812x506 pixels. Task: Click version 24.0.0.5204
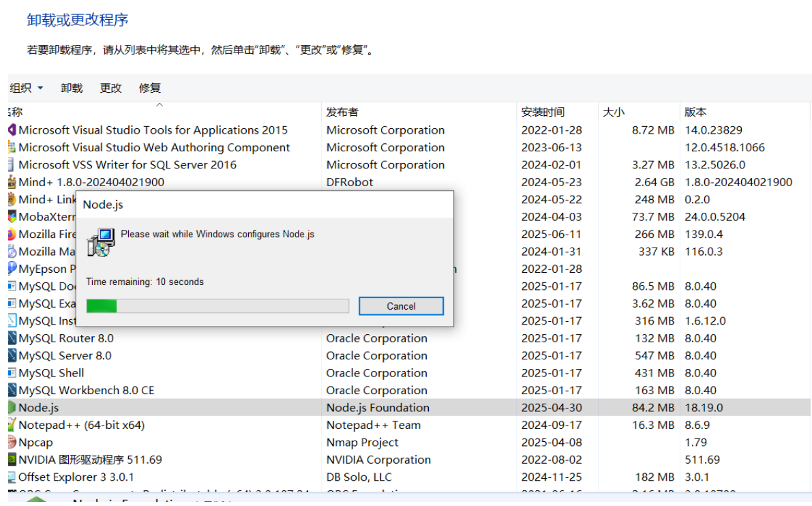click(715, 216)
